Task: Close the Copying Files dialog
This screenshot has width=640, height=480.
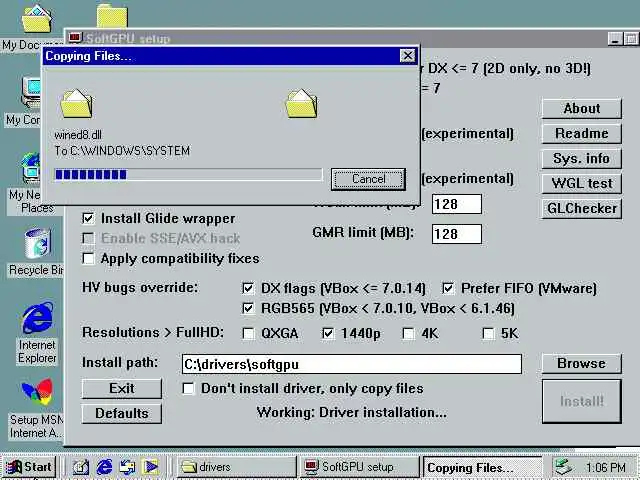Action: pyautogui.click(x=407, y=56)
